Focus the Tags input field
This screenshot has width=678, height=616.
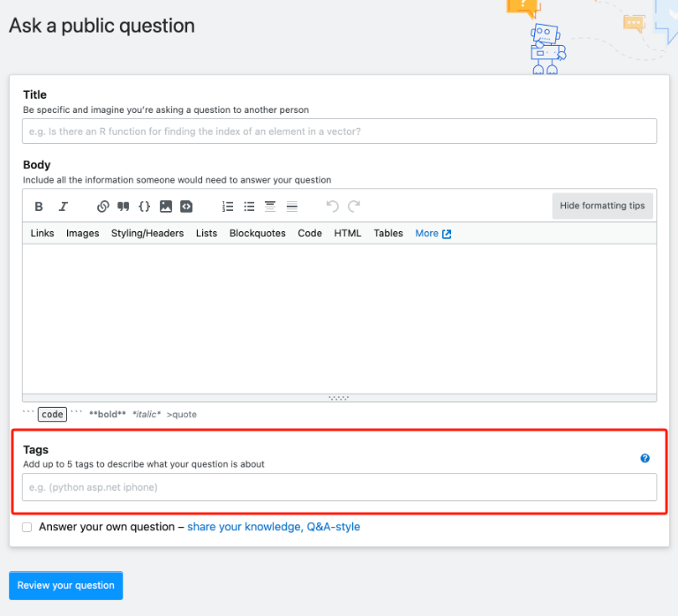click(x=339, y=487)
